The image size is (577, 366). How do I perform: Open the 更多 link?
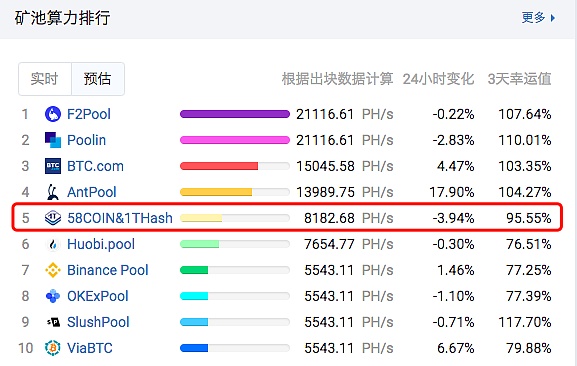point(533,17)
